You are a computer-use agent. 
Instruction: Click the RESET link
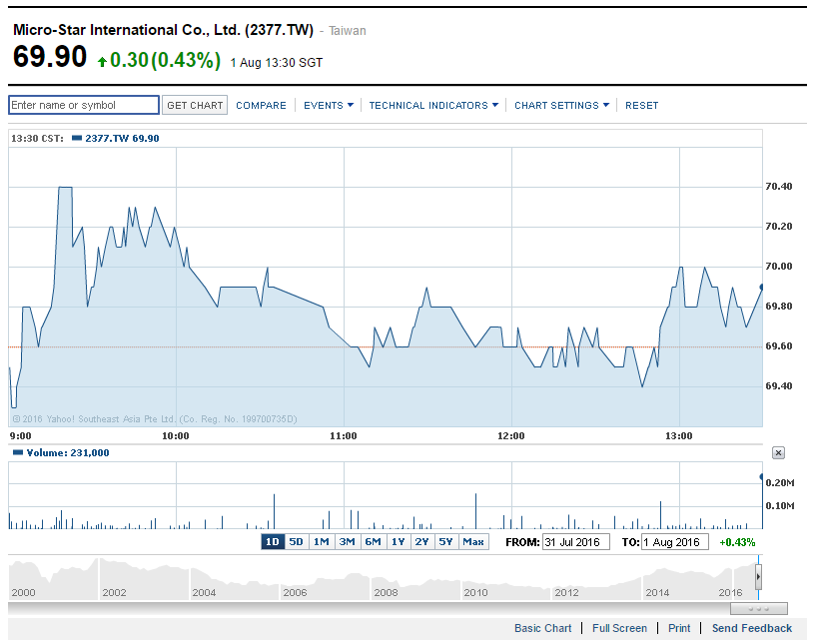point(641,106)
